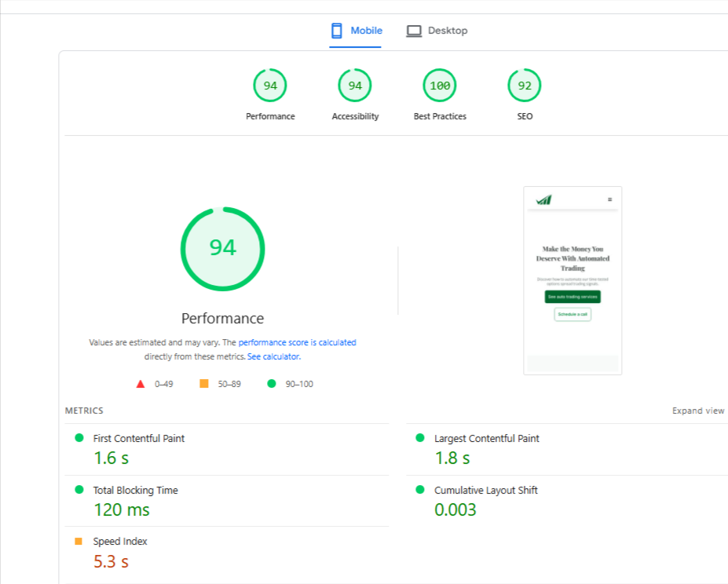Viewport: 728px width, 584px height.
Task: Click the Expand view toggle
Action: click(x=698, y=411)
